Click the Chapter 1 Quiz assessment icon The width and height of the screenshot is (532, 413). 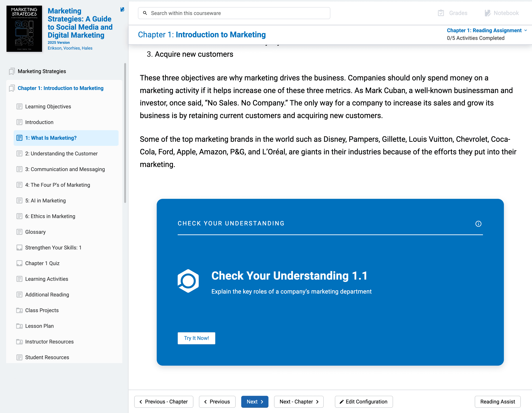click(19, 263)
